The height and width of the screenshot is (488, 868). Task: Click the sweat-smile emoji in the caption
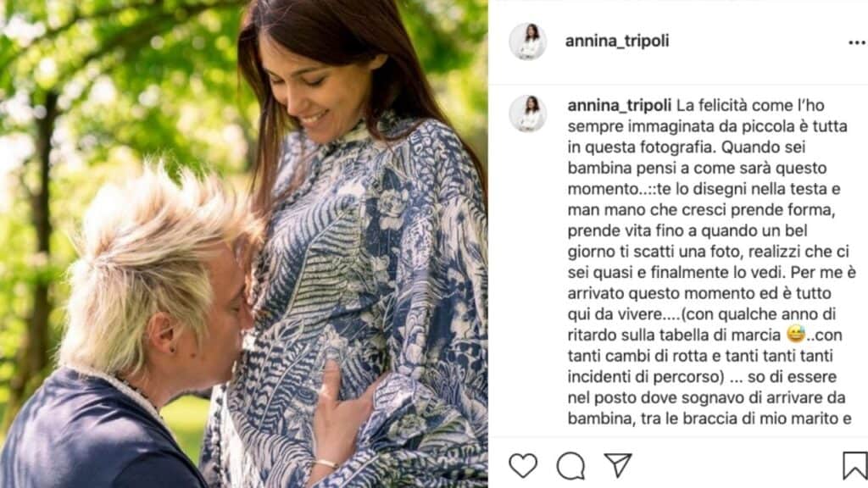pyautogui.click(x=795, y=334)
